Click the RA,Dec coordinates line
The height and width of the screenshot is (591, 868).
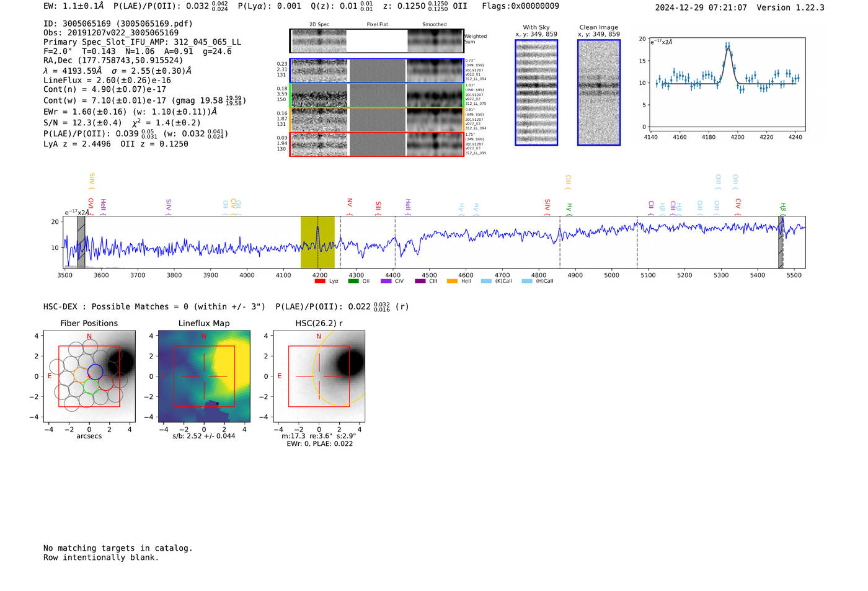point(113,61)
